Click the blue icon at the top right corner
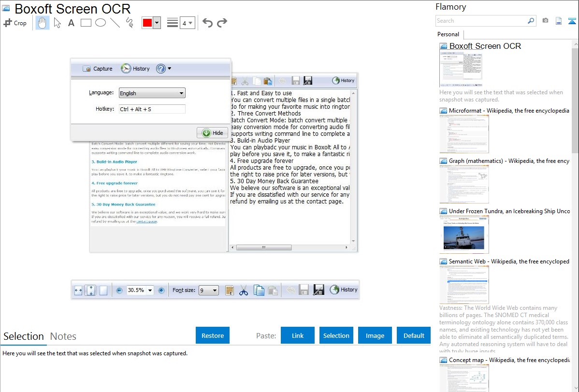The width and height of the screenshot is (579, 392). click(x=572, y=21)
